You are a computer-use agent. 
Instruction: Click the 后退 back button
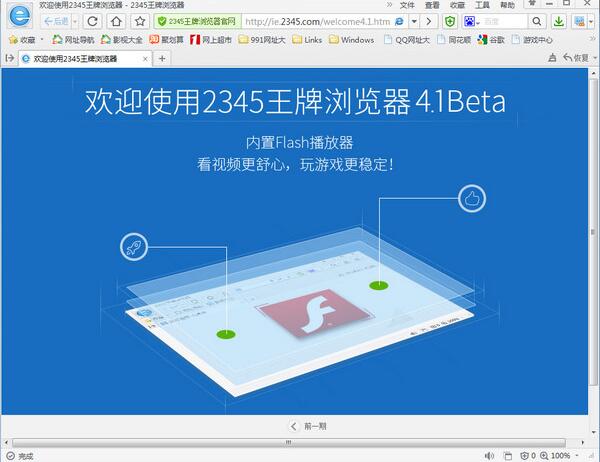(56, 21)
